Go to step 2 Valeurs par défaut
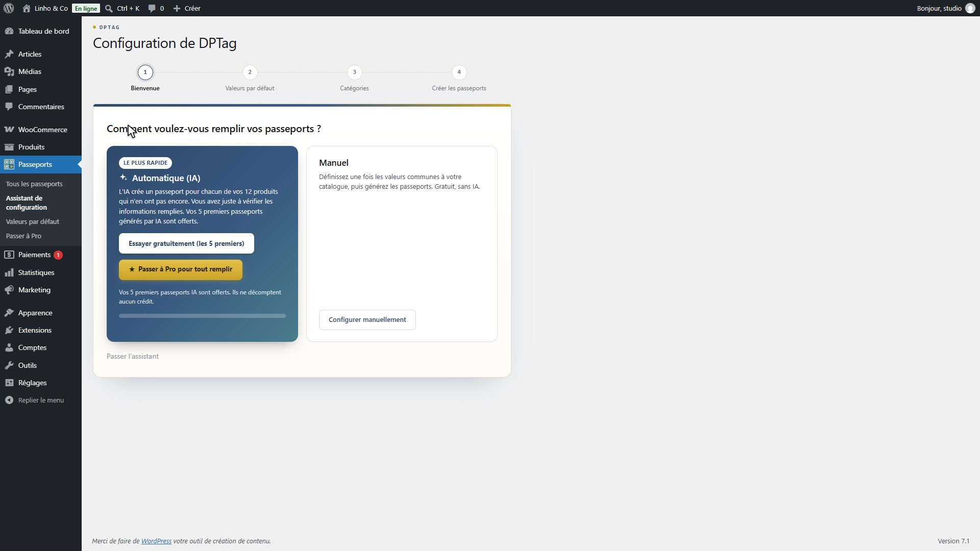This screenshot has height=551, width=980. click(250, 72)
